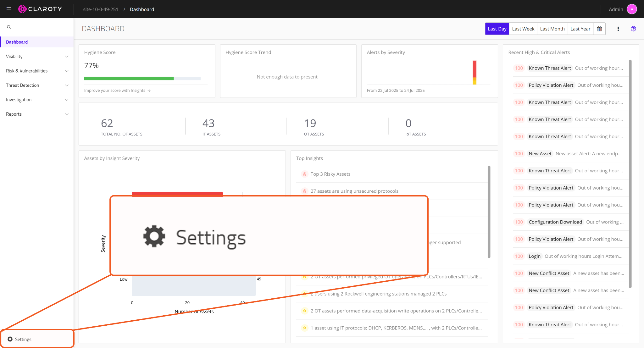The height and width of the screenshot is (348, 644).
Task: Open Settings with the gear icon
Action: point(10,339)
